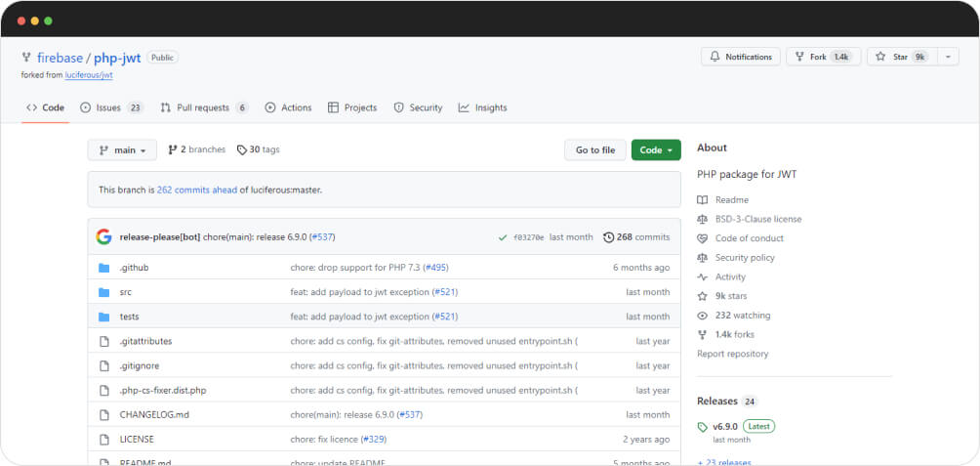Image resolution: width=980 pixels, height=466 pixels.
Task: Open commit hash f03270e
Action: (529, 237)
